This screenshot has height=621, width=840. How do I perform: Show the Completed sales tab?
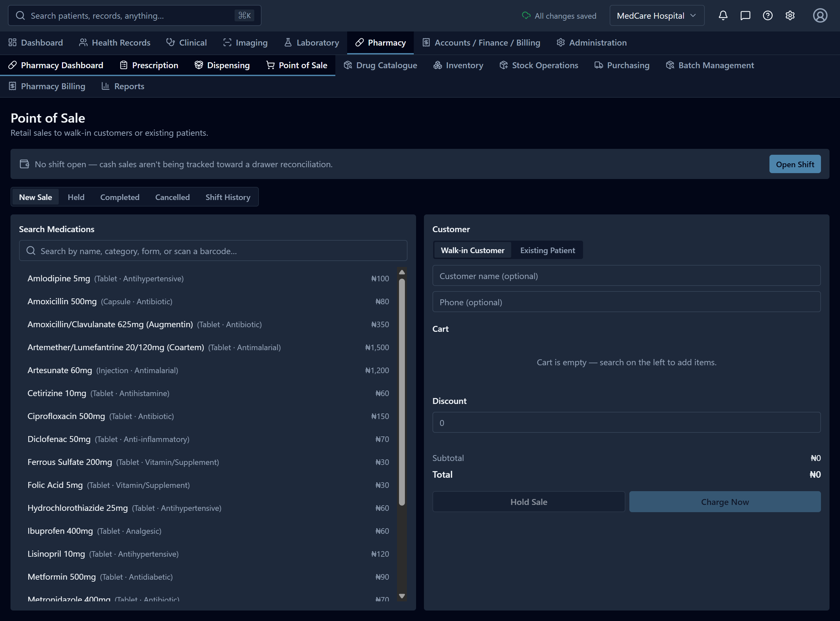point(120,197)
